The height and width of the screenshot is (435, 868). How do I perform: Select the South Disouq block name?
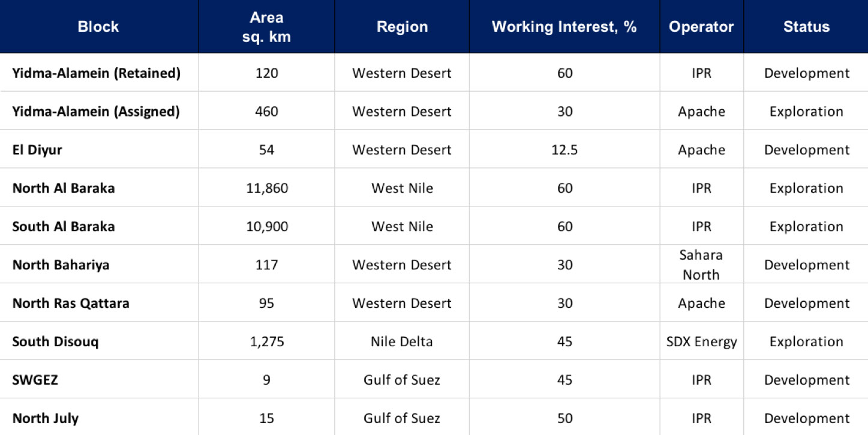(x=56, y=342)
